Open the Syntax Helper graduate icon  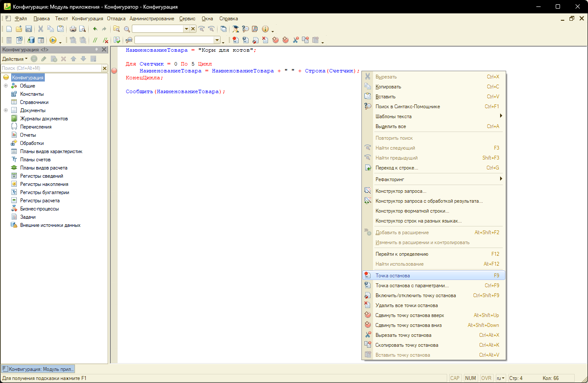(236, 29)
